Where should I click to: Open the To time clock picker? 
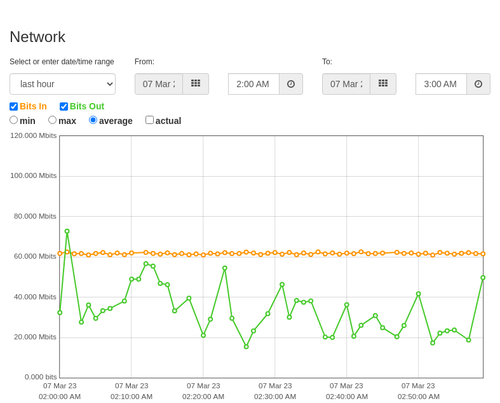tap(478, 84)
